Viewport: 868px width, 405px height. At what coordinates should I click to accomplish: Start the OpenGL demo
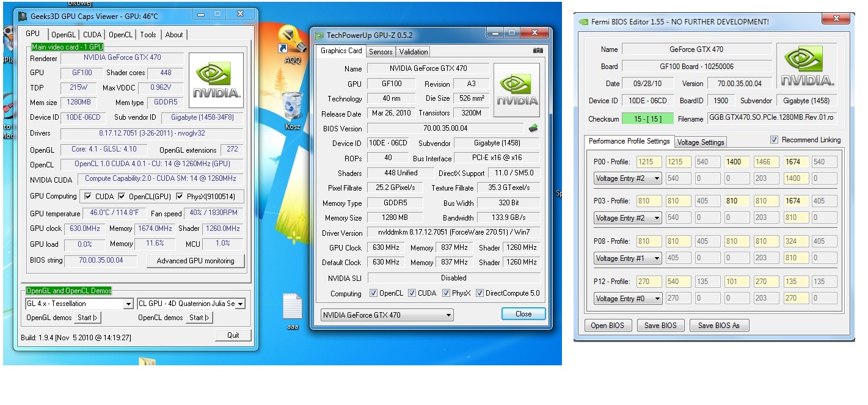point(88,318)
